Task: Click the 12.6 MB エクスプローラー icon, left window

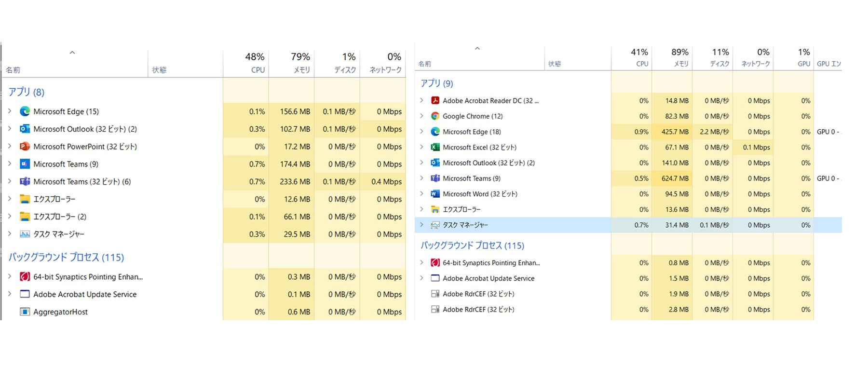Action: (25, 199)
